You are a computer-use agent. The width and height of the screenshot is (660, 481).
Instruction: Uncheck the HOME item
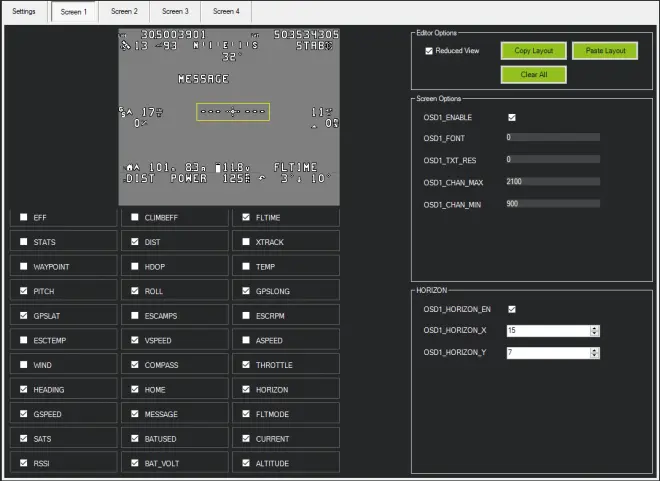click(135, 389)
